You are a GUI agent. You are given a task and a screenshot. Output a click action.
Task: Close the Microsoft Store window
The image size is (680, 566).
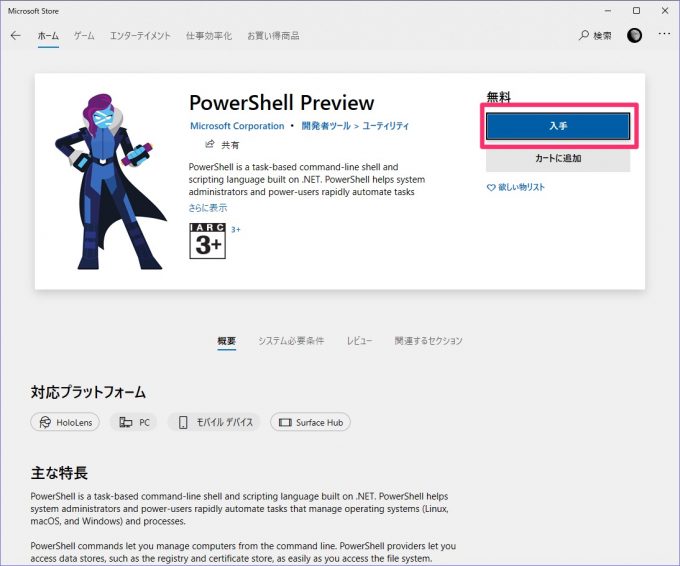point(665,11)
